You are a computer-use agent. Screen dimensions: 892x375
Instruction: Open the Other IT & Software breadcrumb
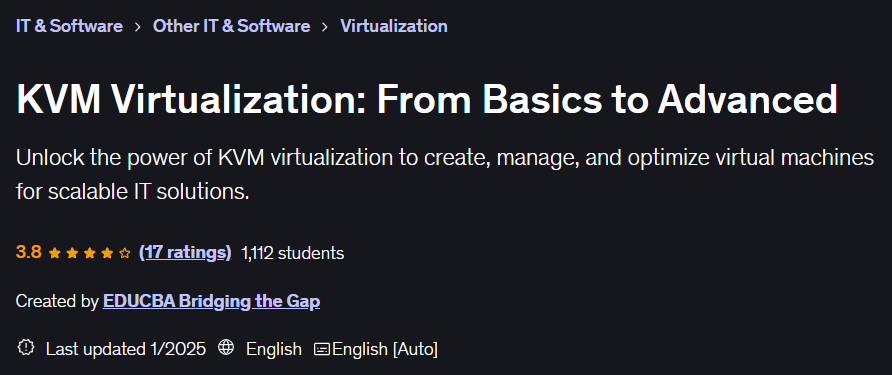232,26
